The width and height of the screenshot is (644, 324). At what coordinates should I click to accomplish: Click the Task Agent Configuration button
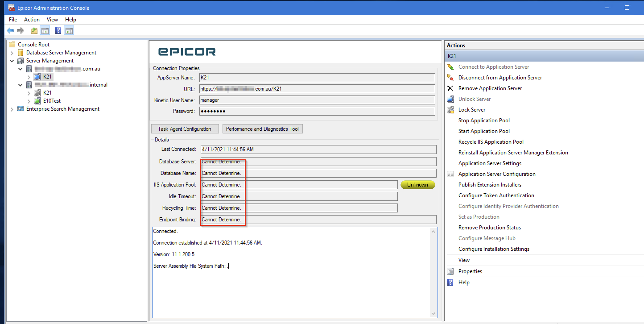coord(185,129)
